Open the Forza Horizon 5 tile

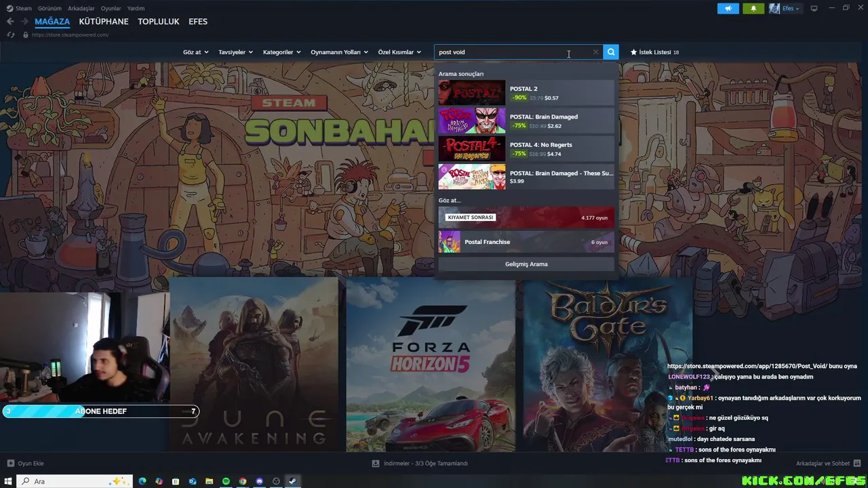[x=431, y=365]
